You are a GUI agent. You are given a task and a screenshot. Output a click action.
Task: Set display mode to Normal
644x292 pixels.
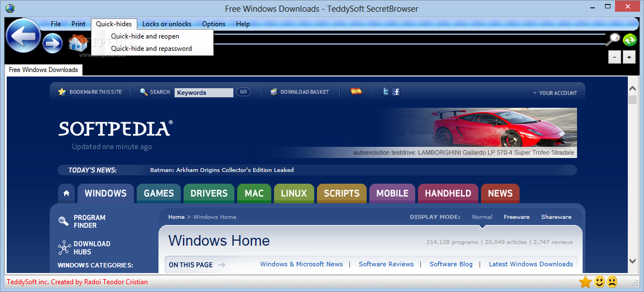[x=482, y=217]
